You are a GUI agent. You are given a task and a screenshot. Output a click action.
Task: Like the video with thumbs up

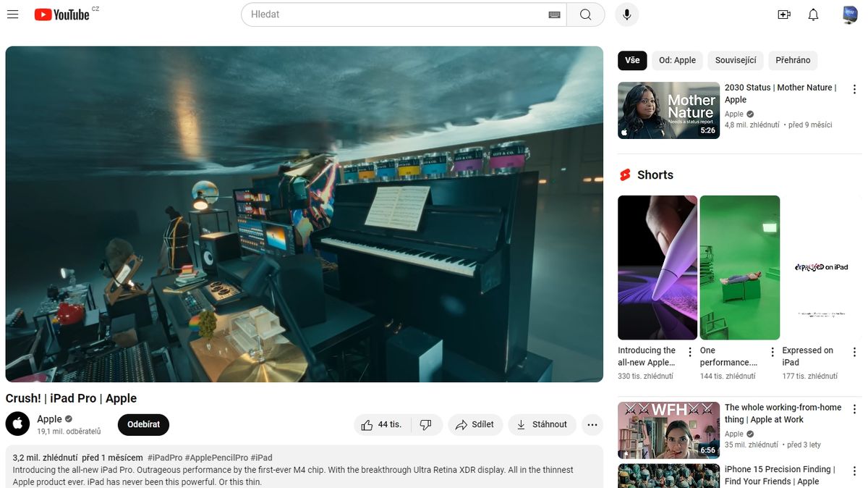coord(381,425)
